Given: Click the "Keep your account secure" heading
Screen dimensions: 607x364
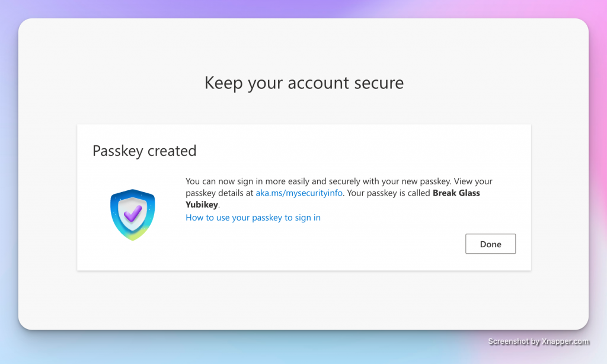Looking at the screenshot, I should (303, 82).
